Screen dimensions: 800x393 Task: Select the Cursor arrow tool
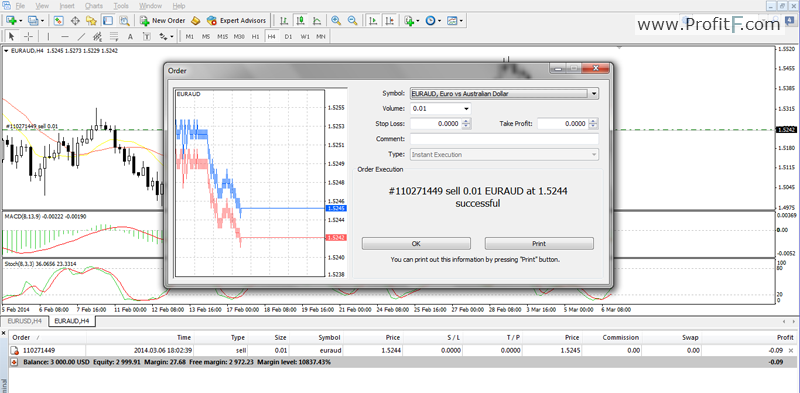[x=12, y=37]
